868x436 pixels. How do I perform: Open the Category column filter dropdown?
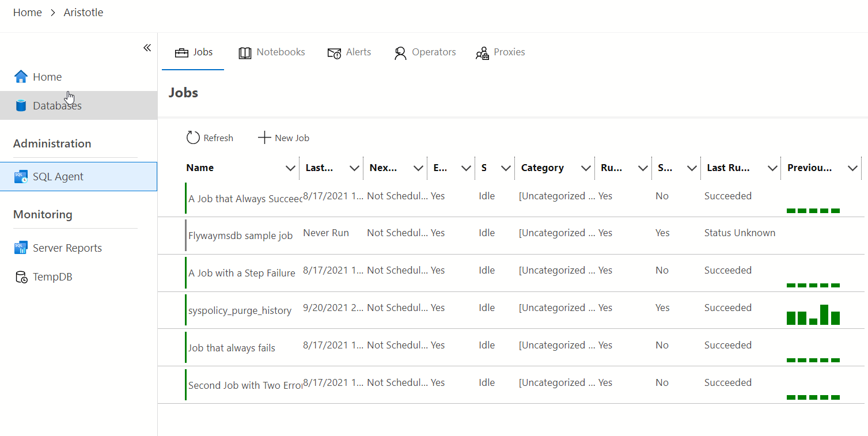(586, 168)
